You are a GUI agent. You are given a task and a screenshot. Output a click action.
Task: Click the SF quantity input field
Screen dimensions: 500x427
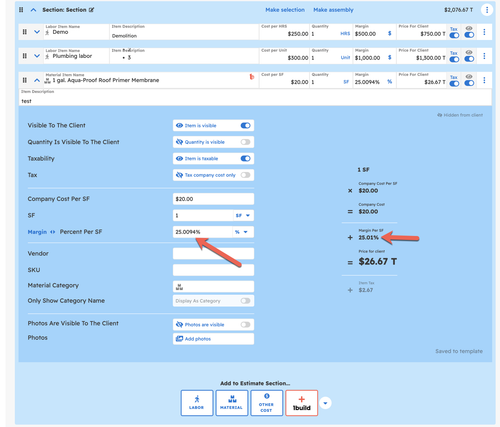pos(203,215)
